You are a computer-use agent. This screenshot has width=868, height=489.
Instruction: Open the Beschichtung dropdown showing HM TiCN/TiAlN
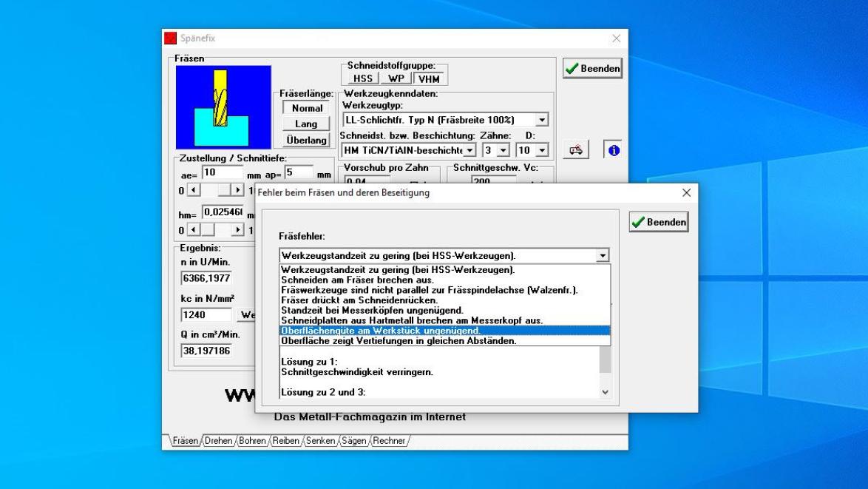(x=469, y=150)
